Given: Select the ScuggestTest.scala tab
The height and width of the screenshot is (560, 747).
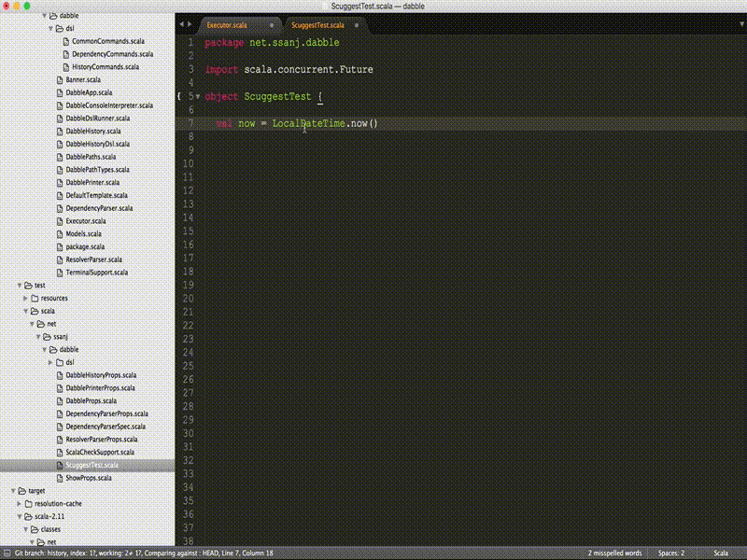Looking at the screenshot, I should (x=317, y=25).
